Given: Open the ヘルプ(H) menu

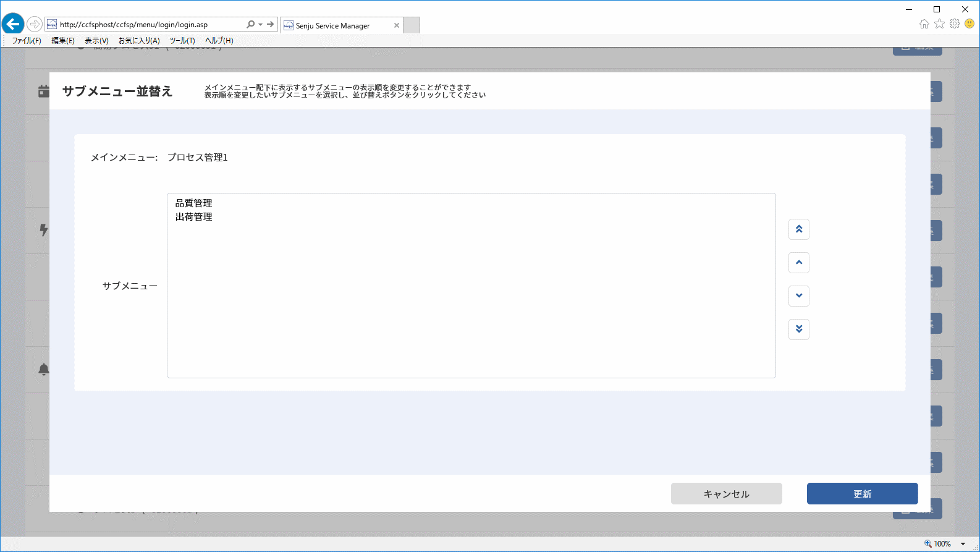Looking at the screenshot, I should [219, 41].
